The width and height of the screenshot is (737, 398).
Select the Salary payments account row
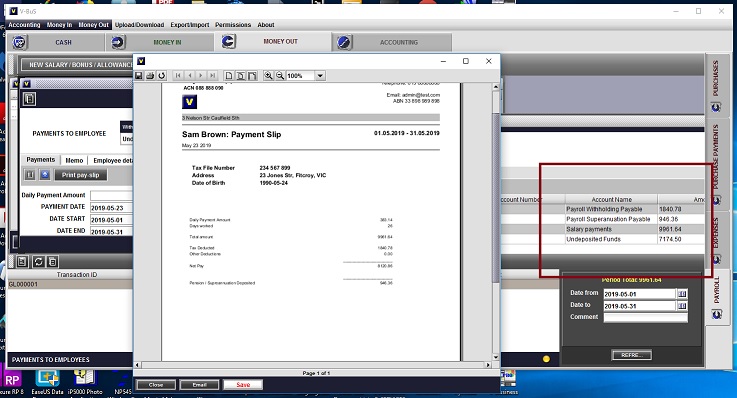(635, 229)
